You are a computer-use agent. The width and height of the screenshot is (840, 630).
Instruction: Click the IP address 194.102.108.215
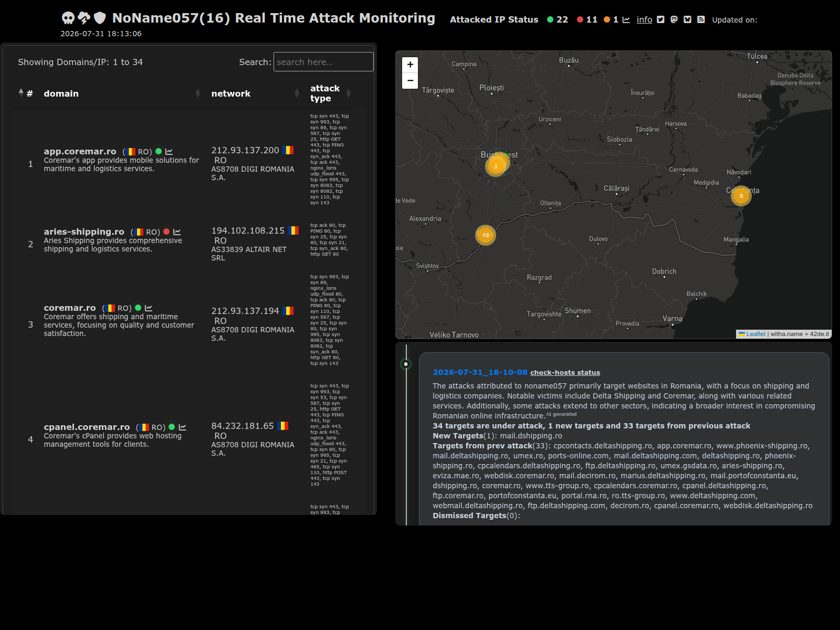[248, 230]
